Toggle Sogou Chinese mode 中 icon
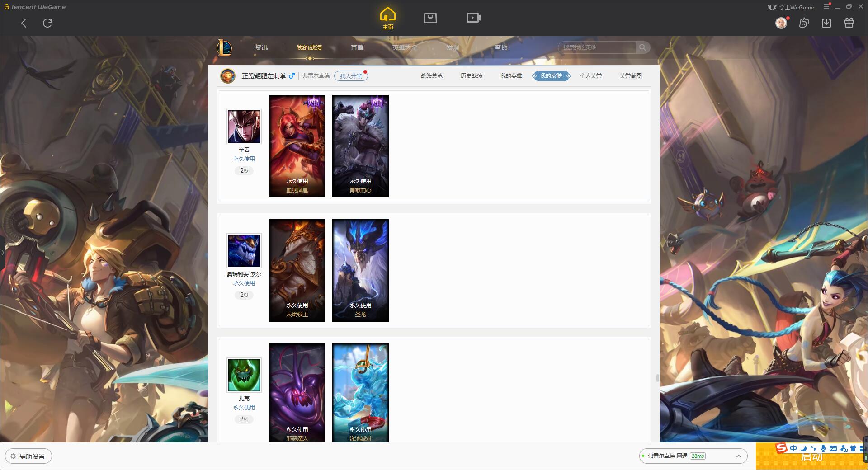The height and width of the screenshot is (470, 868). click(x=793, y=448)
